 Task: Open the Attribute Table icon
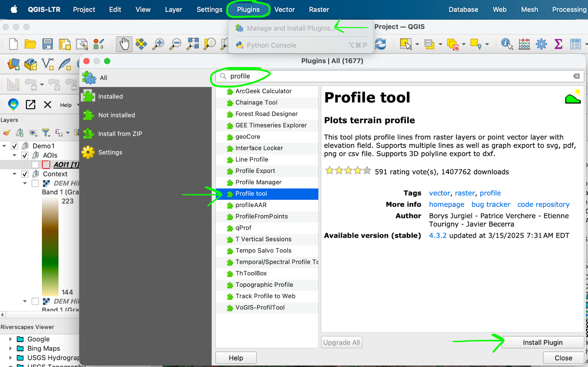[x=576, y=44]
